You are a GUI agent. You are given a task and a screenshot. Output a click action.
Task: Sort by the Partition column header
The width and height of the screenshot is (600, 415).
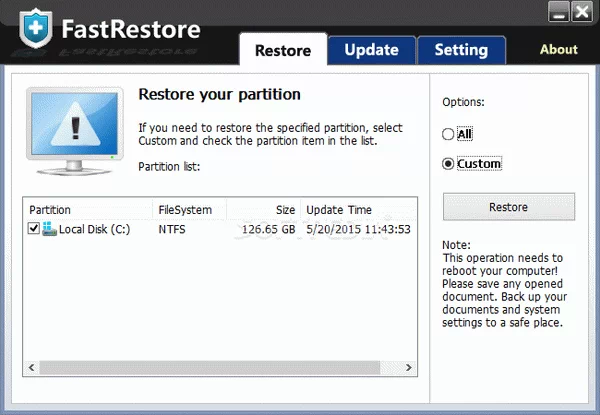pyautogui.click(x=88, y=210)
